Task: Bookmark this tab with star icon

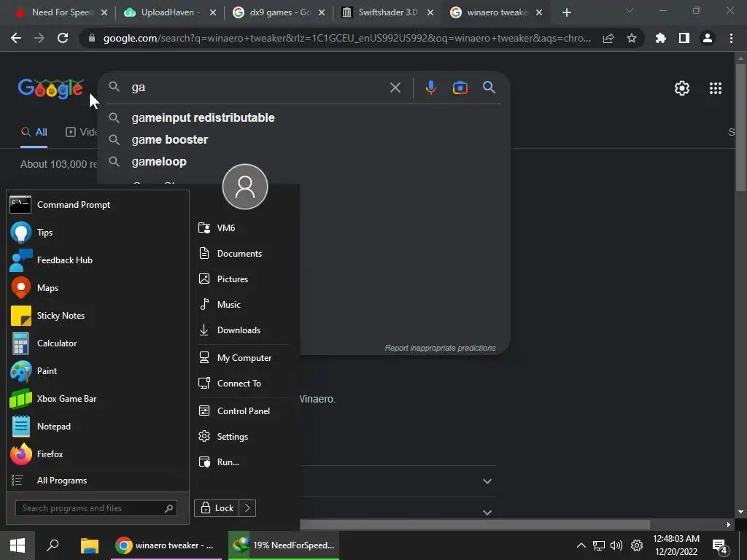Action: pos(631,38)
